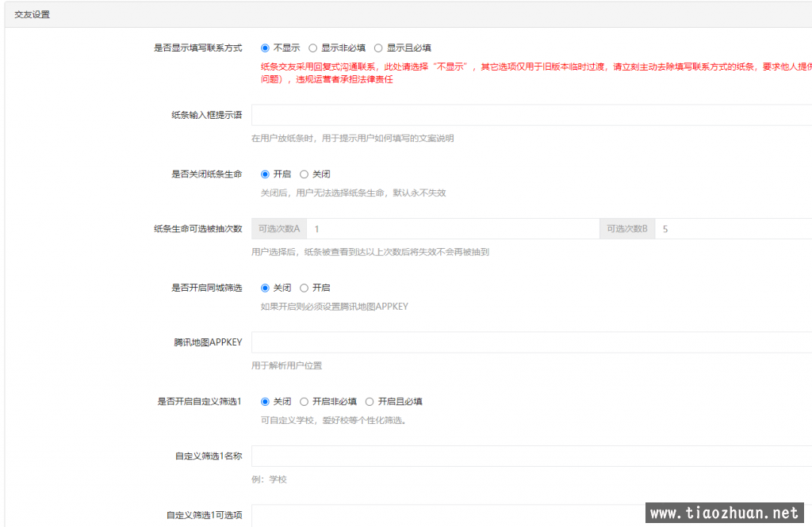Click the hint 用户选择后，纸条被查看到达以上次数
This screenshot has width=812, height=527.
pos(370,252)
